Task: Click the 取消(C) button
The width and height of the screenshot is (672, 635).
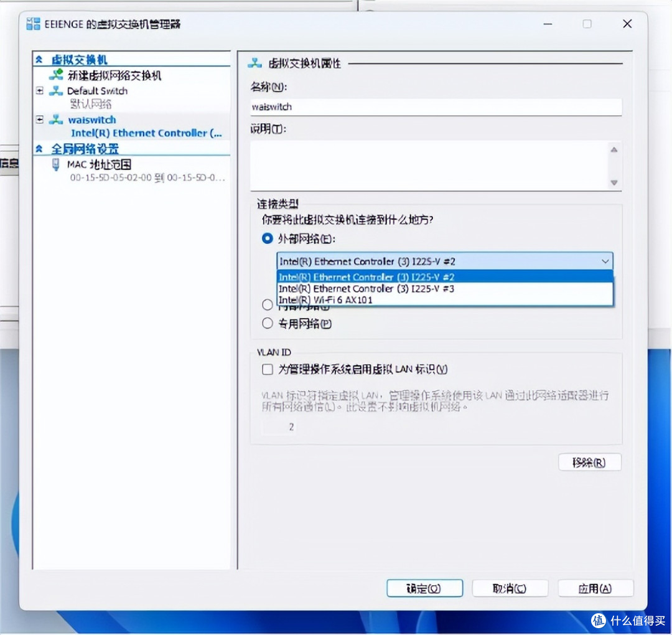Action: coord(510,588)
